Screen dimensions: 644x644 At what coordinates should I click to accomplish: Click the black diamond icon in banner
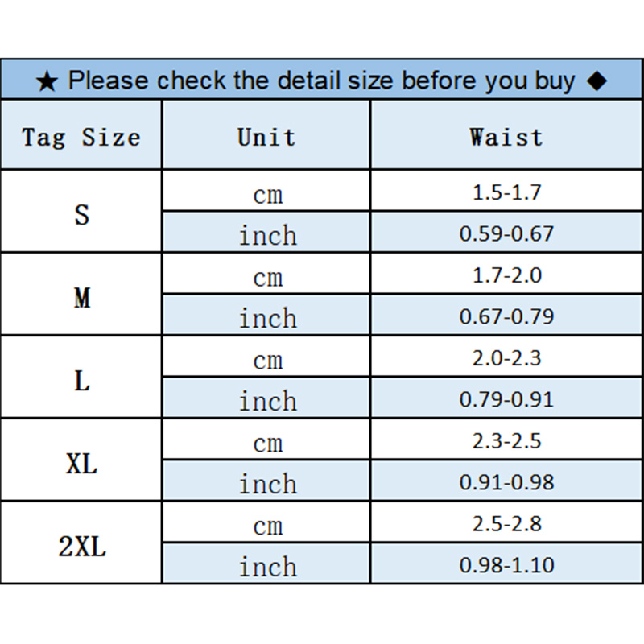click(x=596, y=80)
